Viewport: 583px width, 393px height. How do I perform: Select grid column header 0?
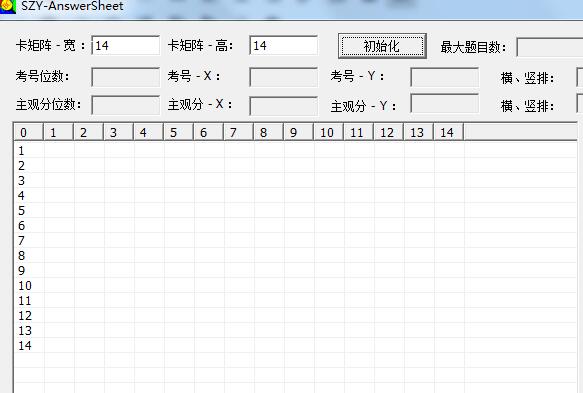click(x=29, y=132)
